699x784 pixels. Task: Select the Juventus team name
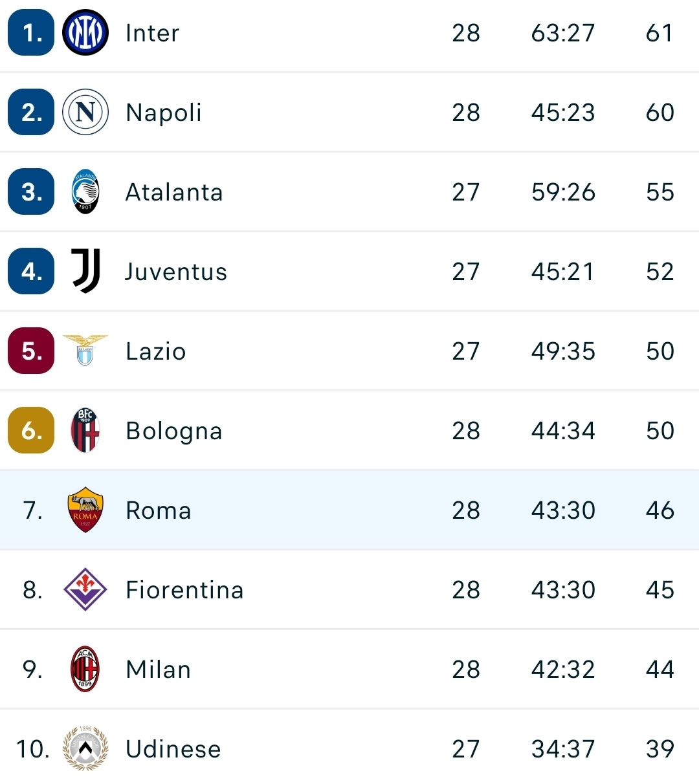176,272
